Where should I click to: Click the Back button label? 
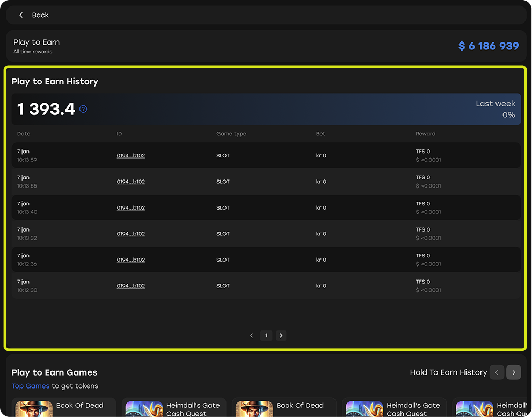coord(40,15)
